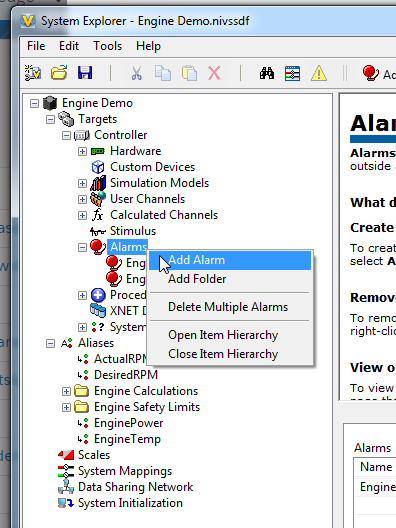Click the red bell icon beside Alarms
This screenshot has width=396, height=528.
[98, 247]
